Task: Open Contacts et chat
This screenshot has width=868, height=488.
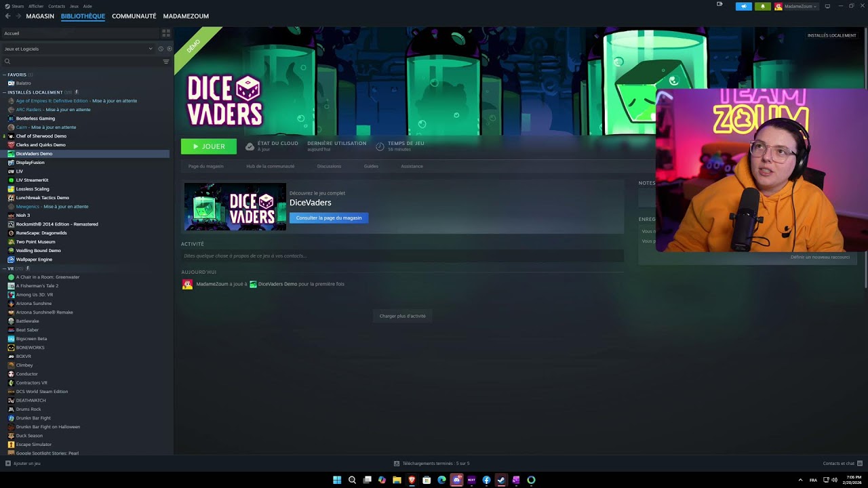Action: (x=842, y=464)
